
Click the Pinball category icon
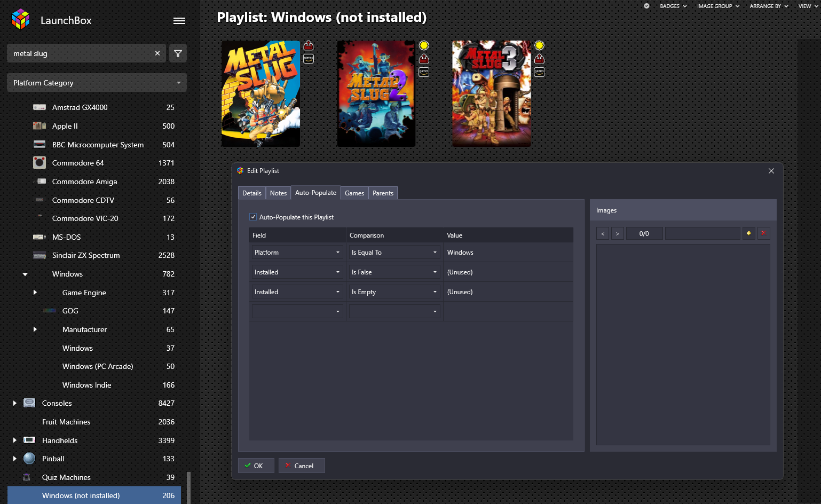[29, 459]
